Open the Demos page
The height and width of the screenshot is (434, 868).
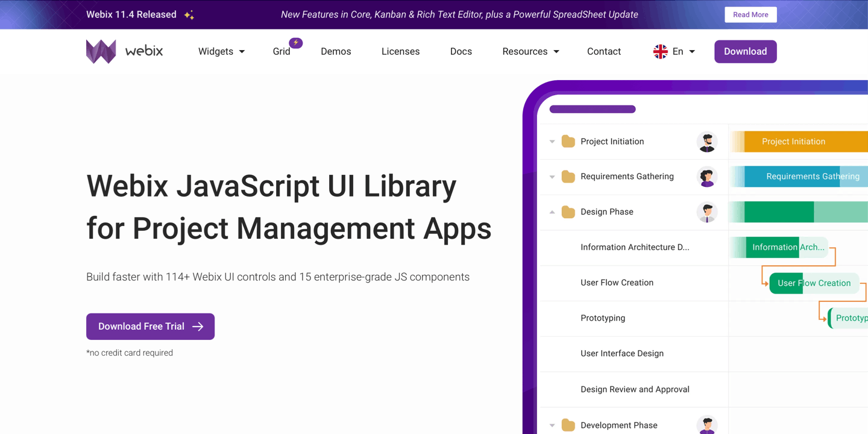tap(336, 52)
